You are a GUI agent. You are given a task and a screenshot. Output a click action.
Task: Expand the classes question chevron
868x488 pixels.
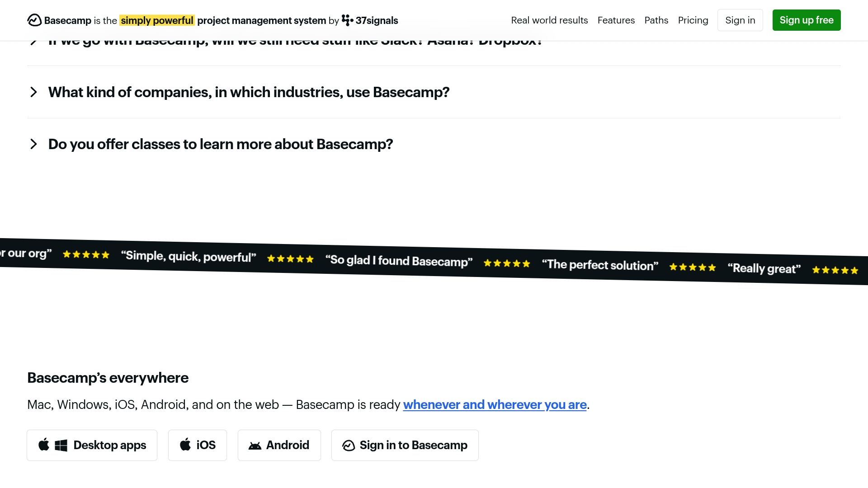33,144
